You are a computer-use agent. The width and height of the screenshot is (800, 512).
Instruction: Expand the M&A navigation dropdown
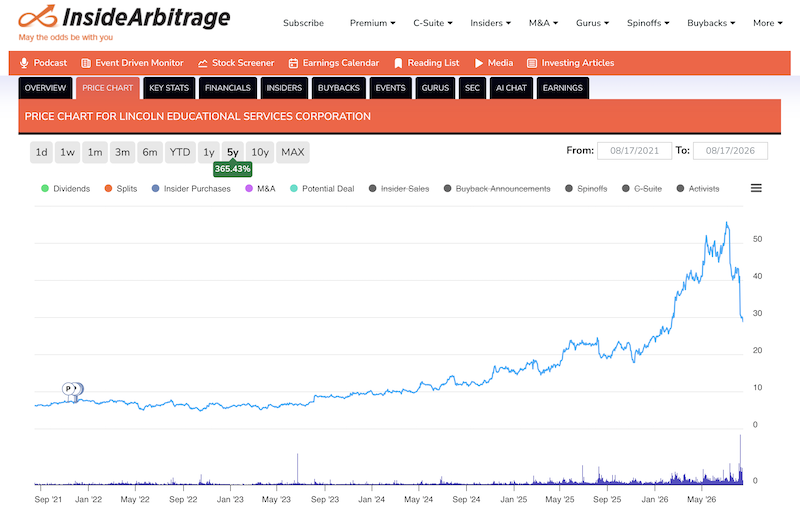[543, 23]
